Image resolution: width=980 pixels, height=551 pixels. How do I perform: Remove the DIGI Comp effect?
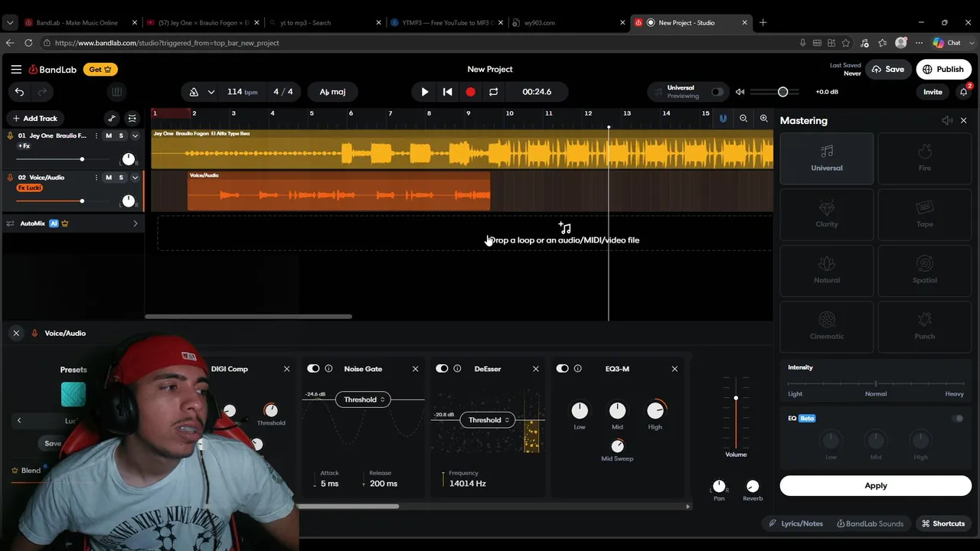[x=287, y=369]
